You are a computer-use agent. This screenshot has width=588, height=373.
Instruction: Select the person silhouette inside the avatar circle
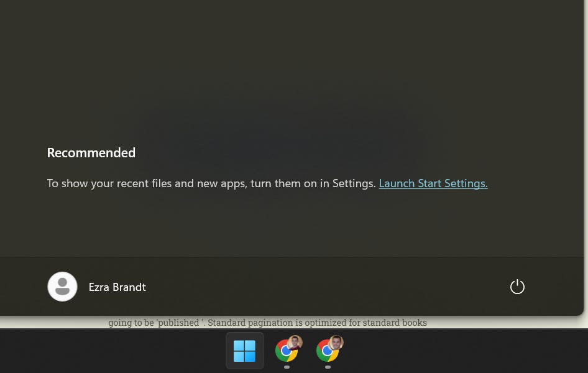pyautogui.click(x=62, y=287)
